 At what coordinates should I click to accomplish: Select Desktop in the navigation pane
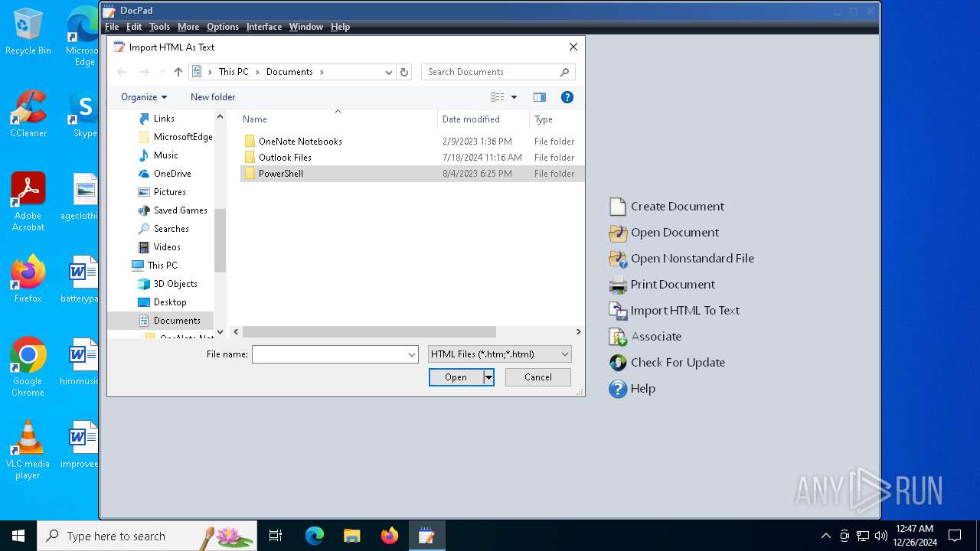coord(170,302)
